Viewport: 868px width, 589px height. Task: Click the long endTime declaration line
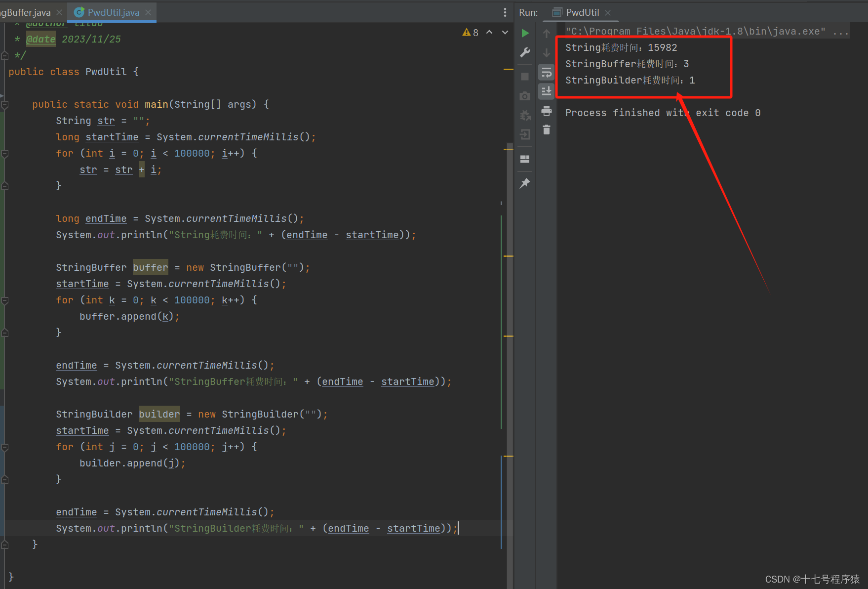[x=180, y=218]
